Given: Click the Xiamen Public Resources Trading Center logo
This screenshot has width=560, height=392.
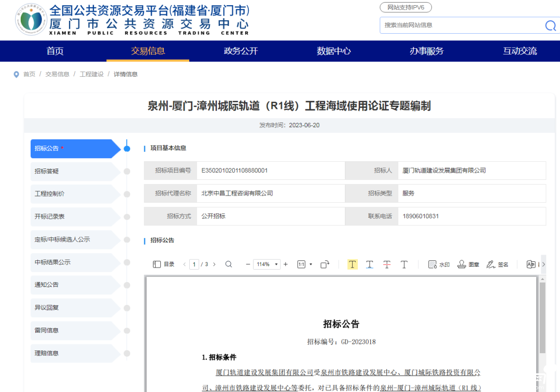Looking at the screenshot, I should (31, 20).
